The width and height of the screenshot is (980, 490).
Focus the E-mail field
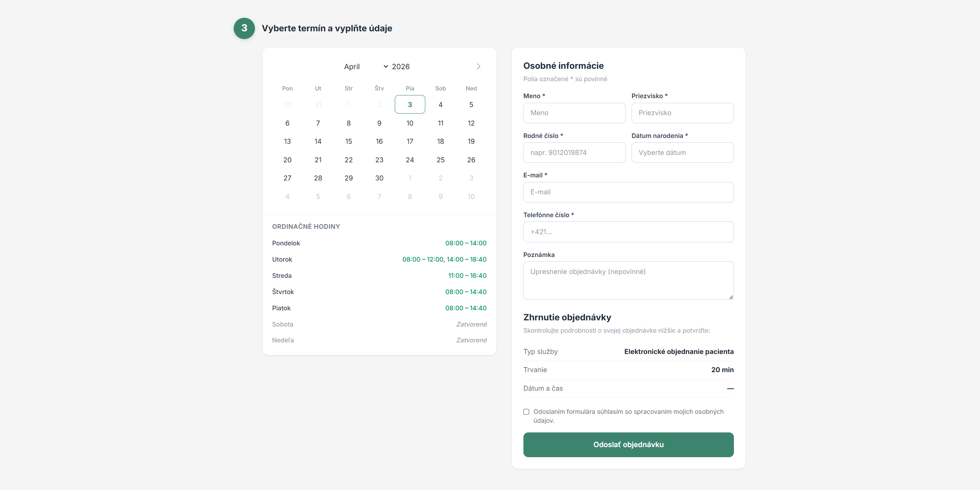628,192
